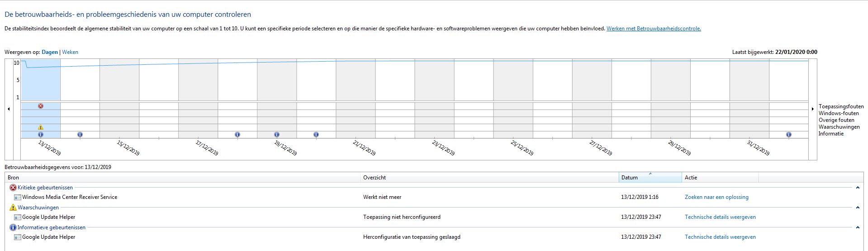Click the Toepassingsfouten legend label
This screenshot has height=251, width=868.
[x=841, y=106]
